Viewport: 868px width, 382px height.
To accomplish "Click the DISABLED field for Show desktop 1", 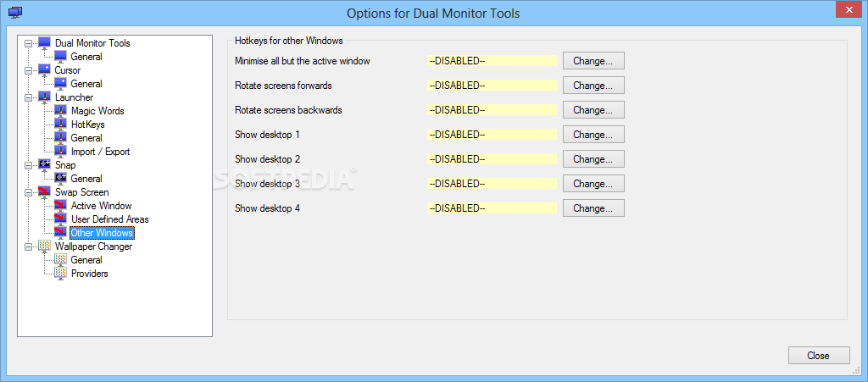I will pos(492,135).
